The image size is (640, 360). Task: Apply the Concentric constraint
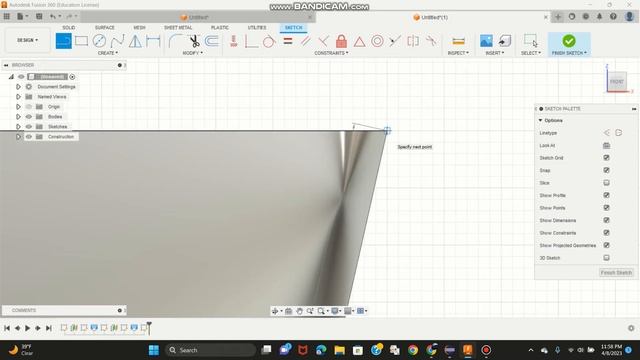point(377,41)
